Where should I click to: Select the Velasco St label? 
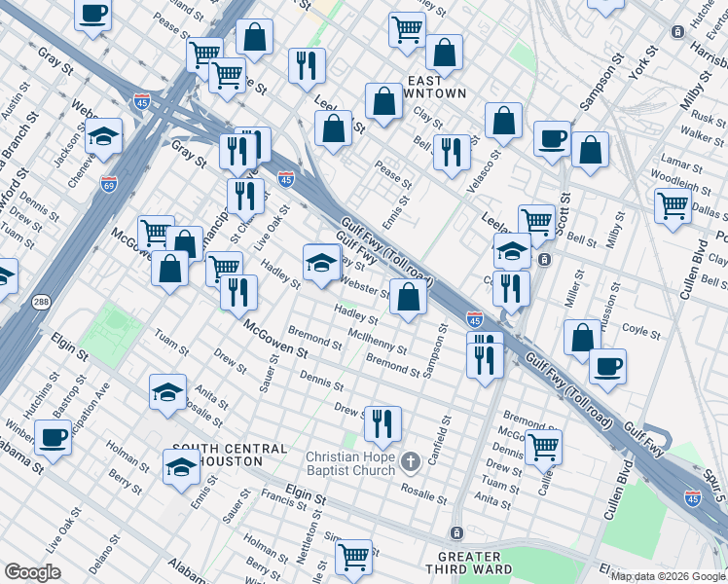point(484,171)
